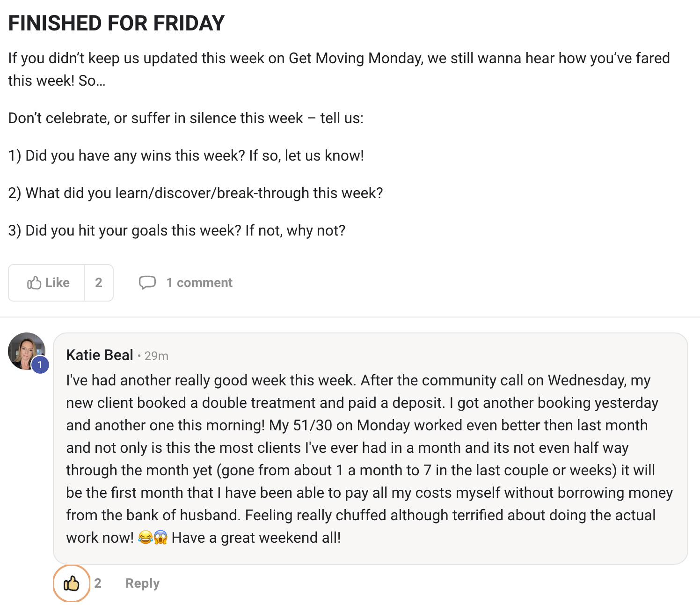The width and height of the screenshot is (700, 605).
Task: Click the laughing emoji in Katie's comment
Action: pos(146,538)
